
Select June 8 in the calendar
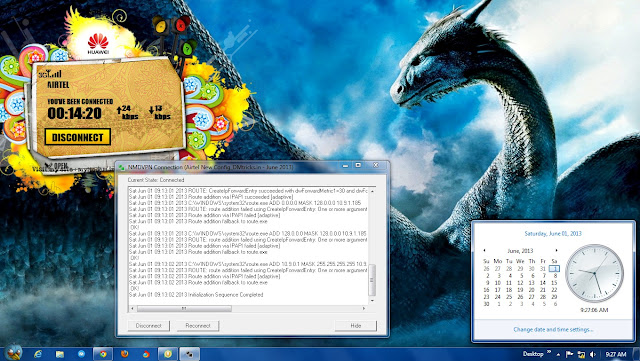tap(554, 276)
